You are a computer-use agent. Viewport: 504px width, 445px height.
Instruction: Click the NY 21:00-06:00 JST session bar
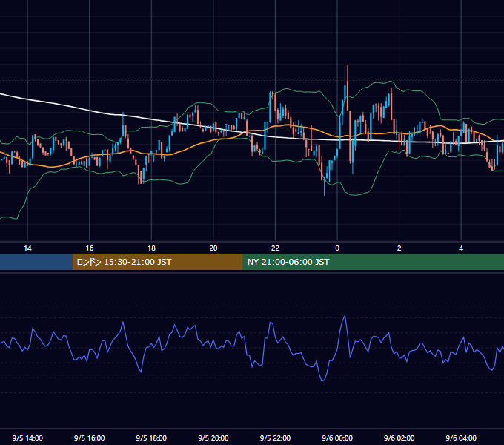coord(373,262)
